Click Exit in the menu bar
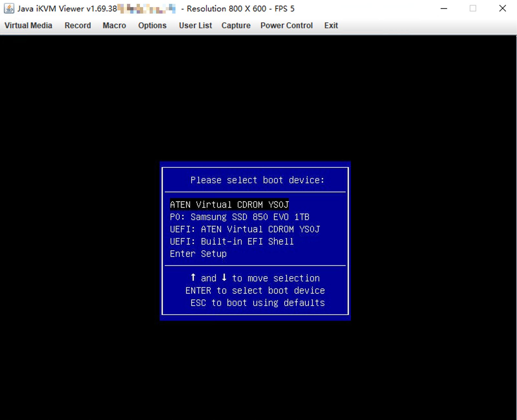 pos(331,26)
